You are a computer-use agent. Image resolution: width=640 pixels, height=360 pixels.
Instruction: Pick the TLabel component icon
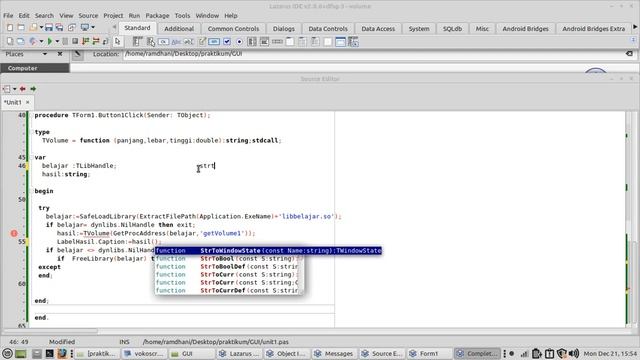pyautogui.click(x=176, y=41)
